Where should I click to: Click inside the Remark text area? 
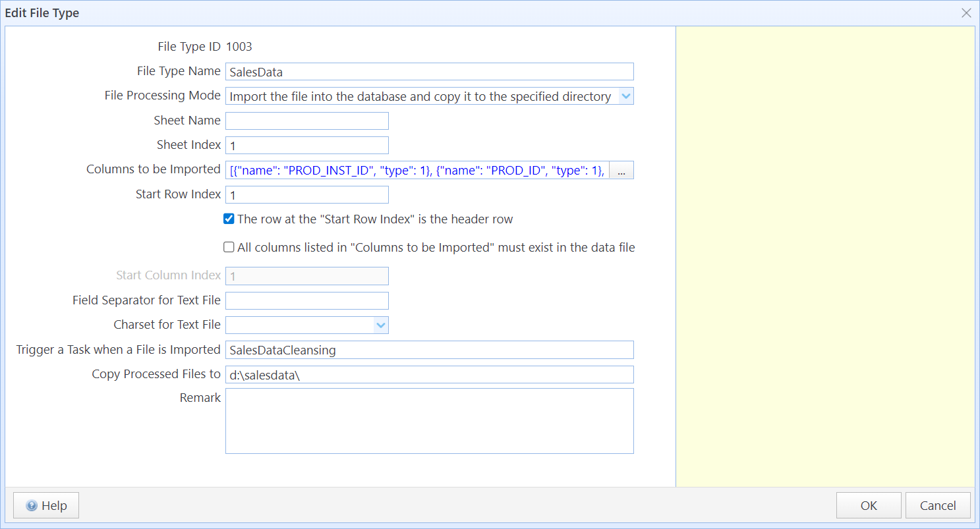tap(429, 421)
